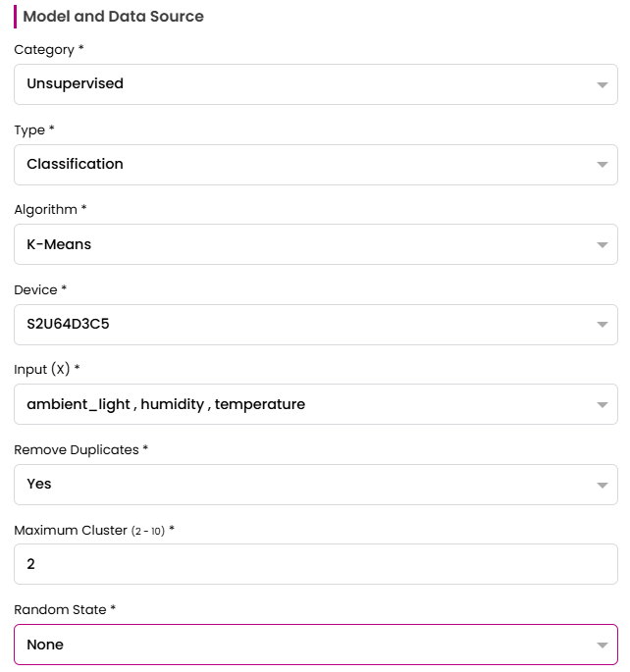630x672 pixels.
Task: Open the dropdown showing Classification
Action: click(294, 165)
